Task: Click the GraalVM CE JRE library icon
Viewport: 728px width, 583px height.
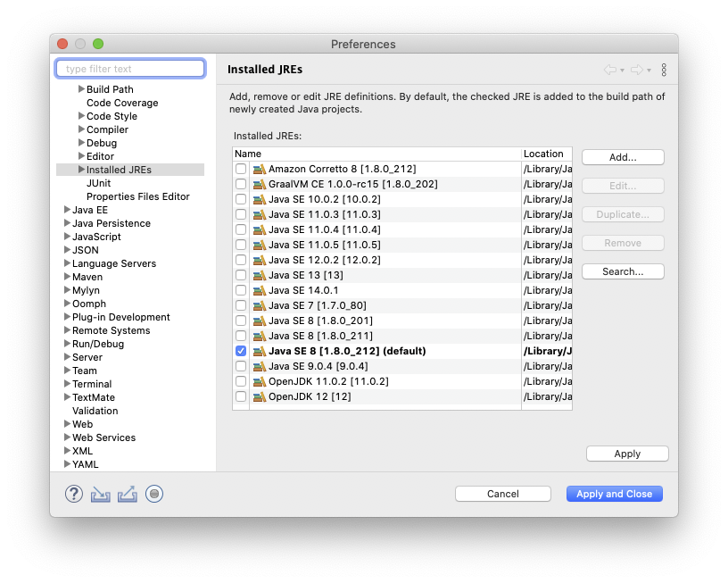Action: (x=259, y=185)
